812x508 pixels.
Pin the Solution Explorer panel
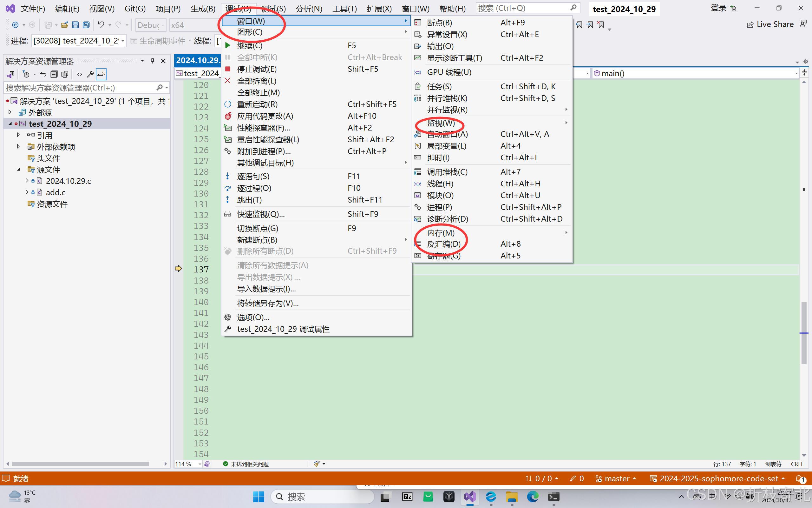[153, 61]
